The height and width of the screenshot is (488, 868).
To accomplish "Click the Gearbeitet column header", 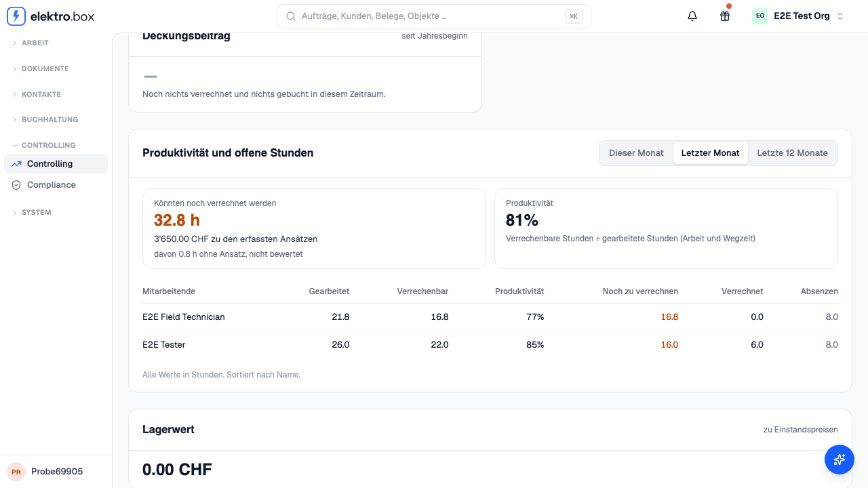I will (x=329, y=291).
